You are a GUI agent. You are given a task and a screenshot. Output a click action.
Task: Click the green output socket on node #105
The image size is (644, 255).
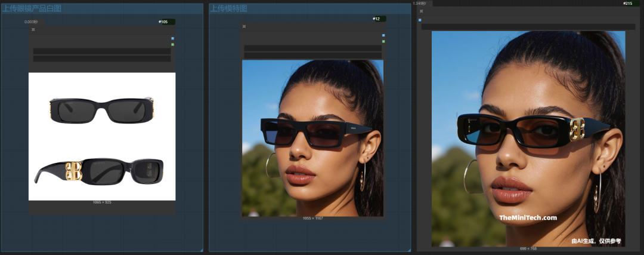tap(172, 44)
